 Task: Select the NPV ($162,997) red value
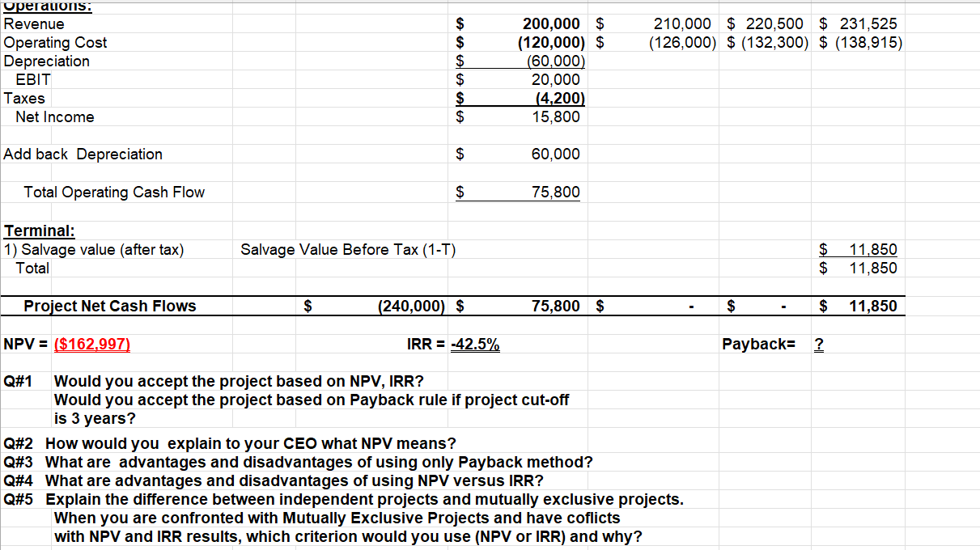(x=91, y=344)
